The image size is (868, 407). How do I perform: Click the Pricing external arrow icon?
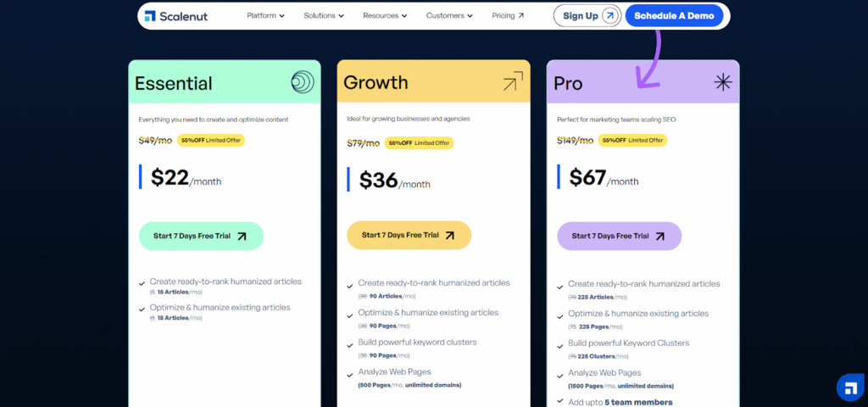pos(521,16)
